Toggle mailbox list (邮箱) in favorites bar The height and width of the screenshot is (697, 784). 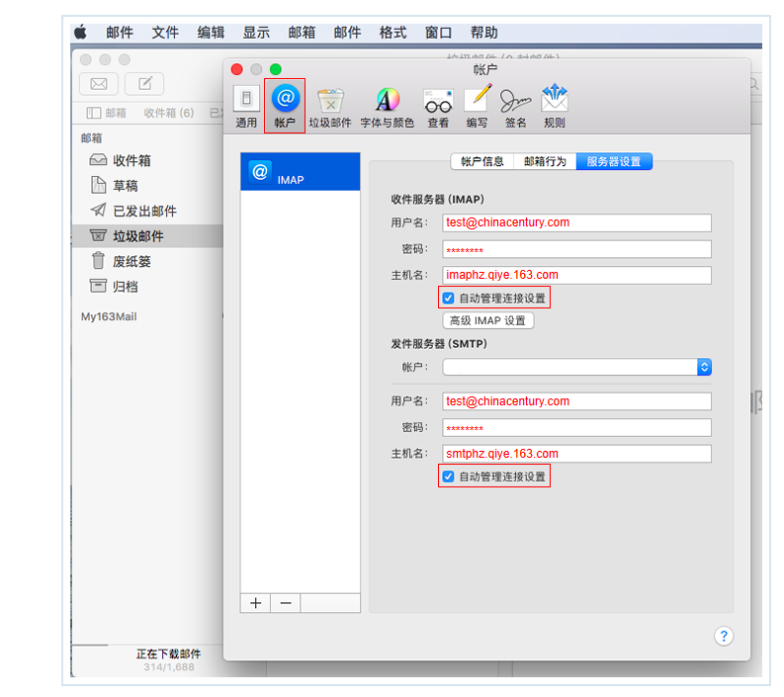106,113
